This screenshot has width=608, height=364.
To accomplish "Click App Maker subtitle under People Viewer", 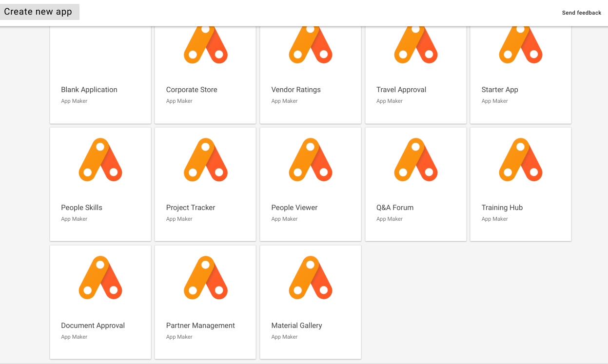I will click(284, 219).
